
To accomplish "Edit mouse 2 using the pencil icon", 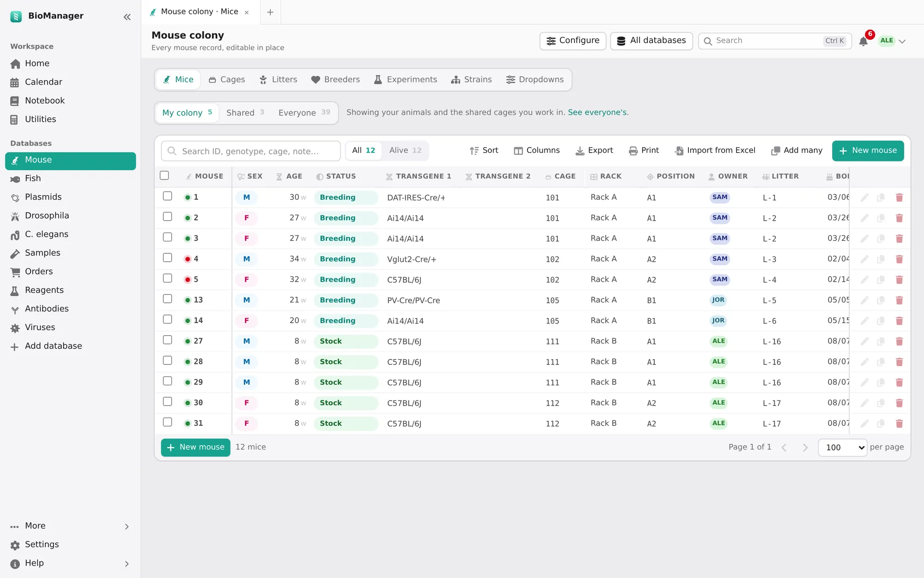I will pos(864,218).
